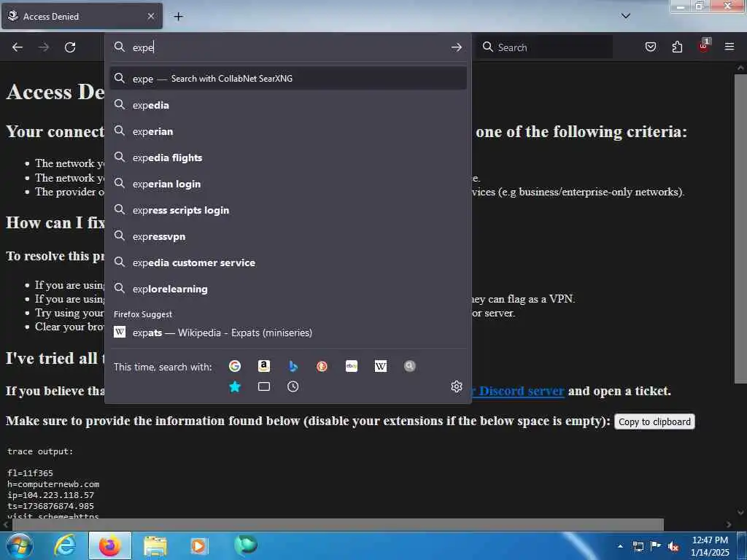747x560 pixels.
Task: Choose the 'experian' suggestion
Action: [x=288, y=131]
